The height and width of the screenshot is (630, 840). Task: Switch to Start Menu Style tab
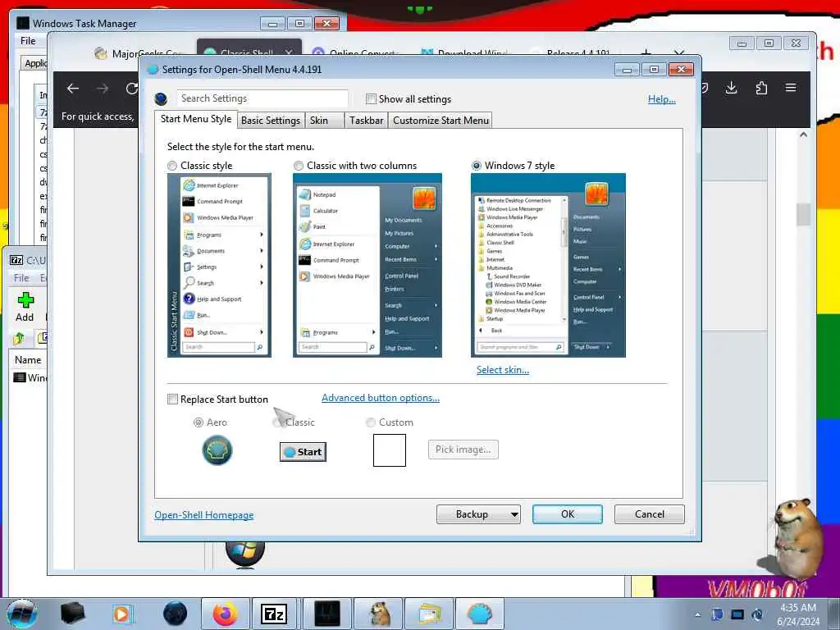195,119
